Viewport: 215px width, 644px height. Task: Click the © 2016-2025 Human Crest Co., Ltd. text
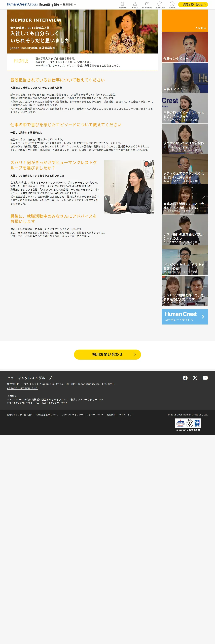coord(188,414)
